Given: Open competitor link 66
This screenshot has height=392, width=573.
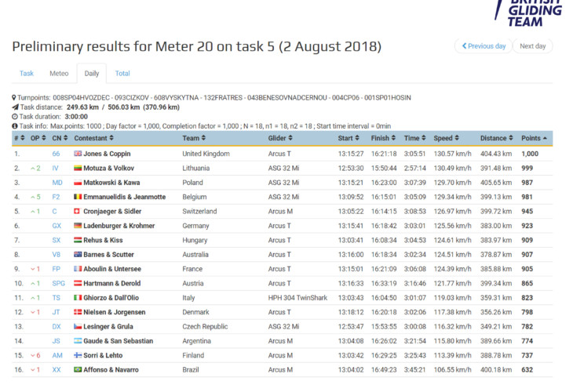Looking at the screenshot, I should pyautogui.click(x=57, y=154).
